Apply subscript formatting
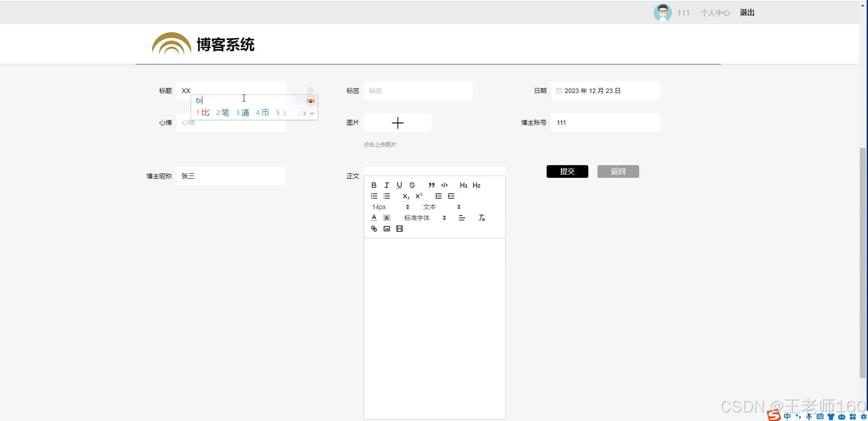 [406, 196]
